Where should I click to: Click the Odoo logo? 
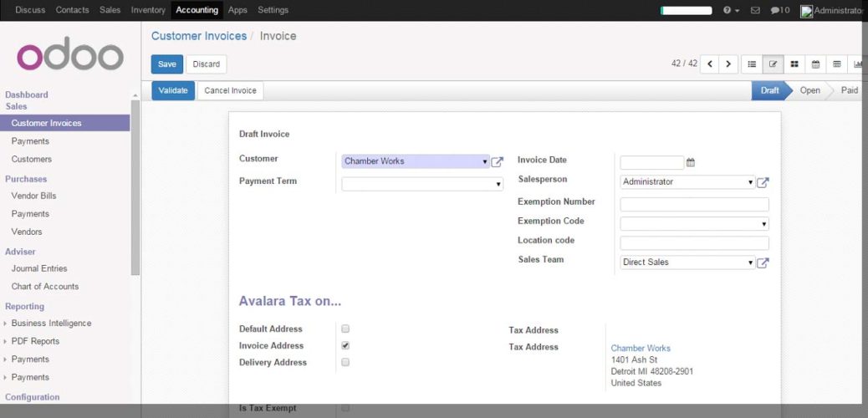pyautogui.click(x=70, y=54)
